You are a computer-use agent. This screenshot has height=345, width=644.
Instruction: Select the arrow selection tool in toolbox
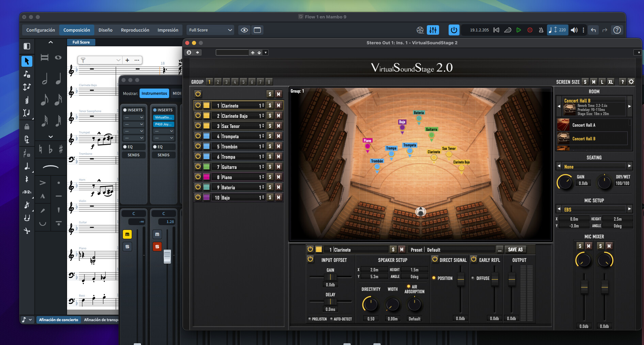click(x=27, y=61)
